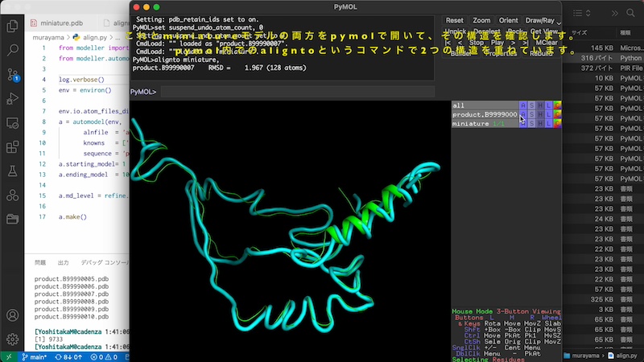Screen dimensions: 644x362
Task: Open the Manage gear in VS Code
Action: click(x=12, y=339)
